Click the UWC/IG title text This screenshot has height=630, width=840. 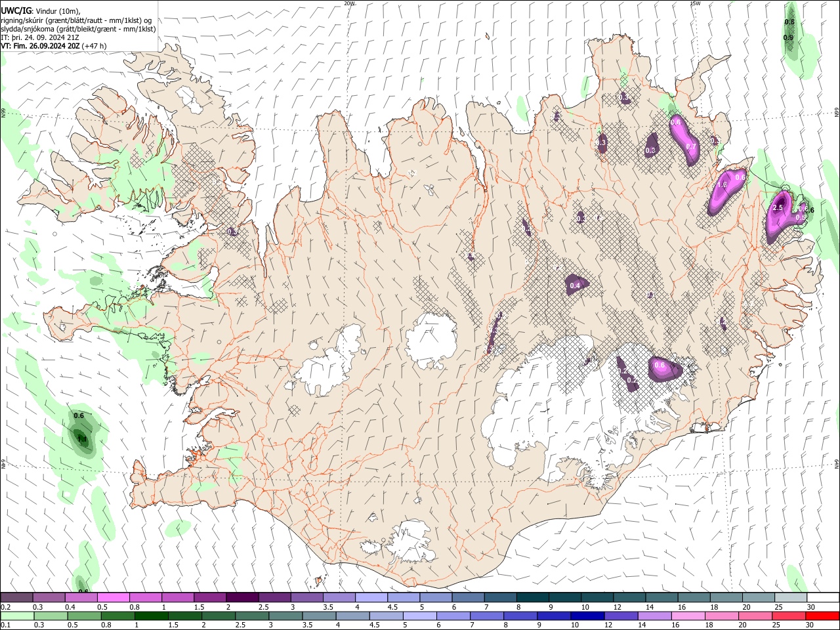16,10
